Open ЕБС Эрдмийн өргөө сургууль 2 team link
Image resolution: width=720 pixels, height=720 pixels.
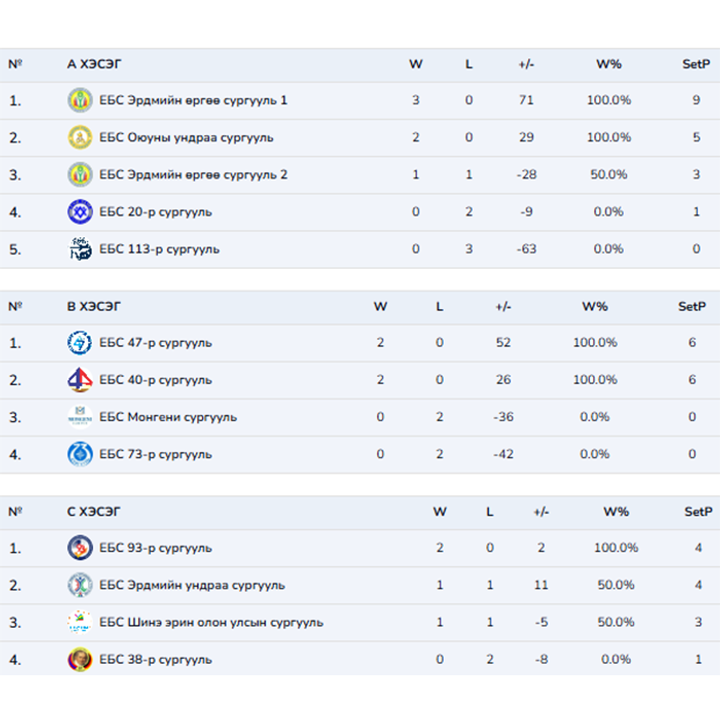point(193,174)
